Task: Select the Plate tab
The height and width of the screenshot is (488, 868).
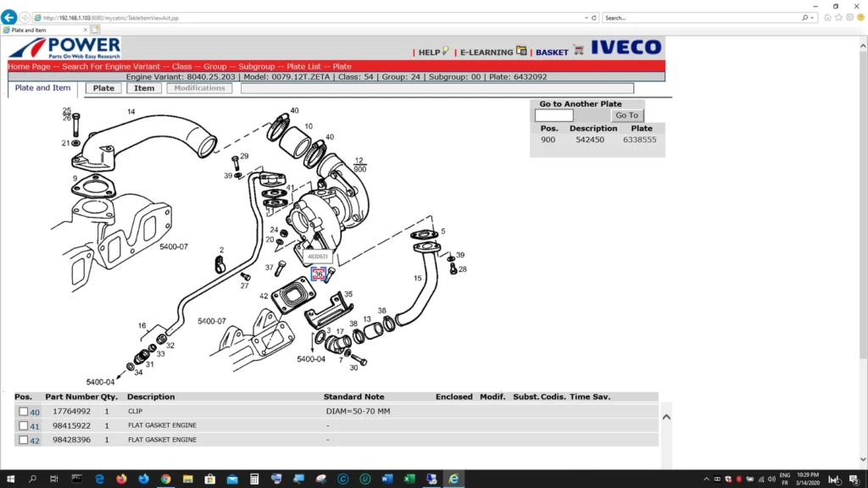Action: (103, 87)
